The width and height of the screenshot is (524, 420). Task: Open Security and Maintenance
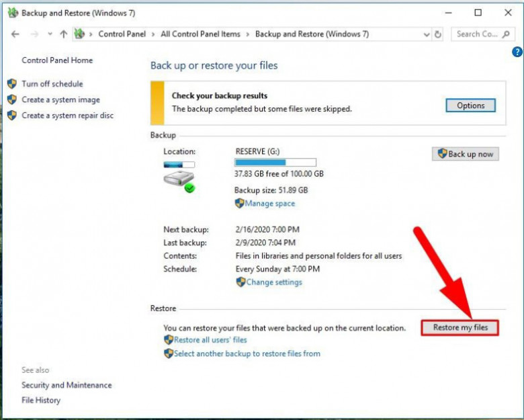67,385
